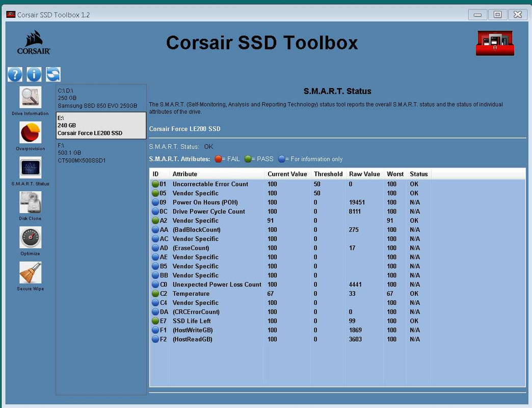532x408 pixels.
Task: Click raw value 3603
Action: (355, 340)
